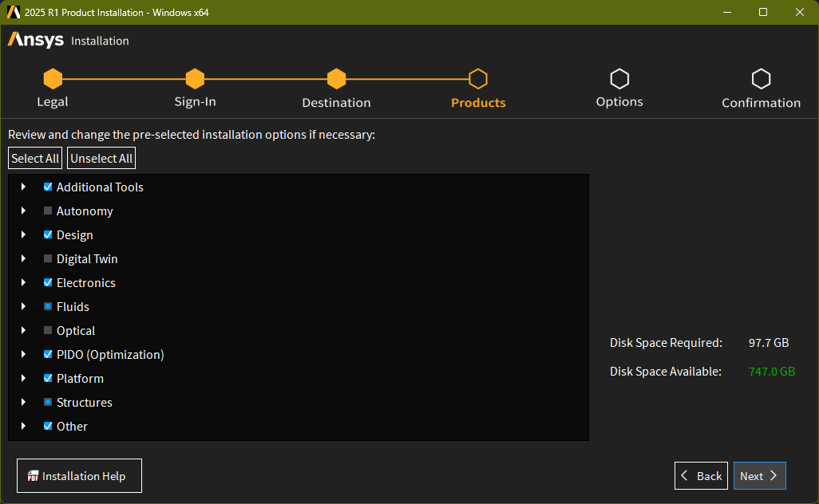Click the Destination step hexagon icon
Image resolution: width=819 pixels, height=504 pixels.
pos(336,79)
